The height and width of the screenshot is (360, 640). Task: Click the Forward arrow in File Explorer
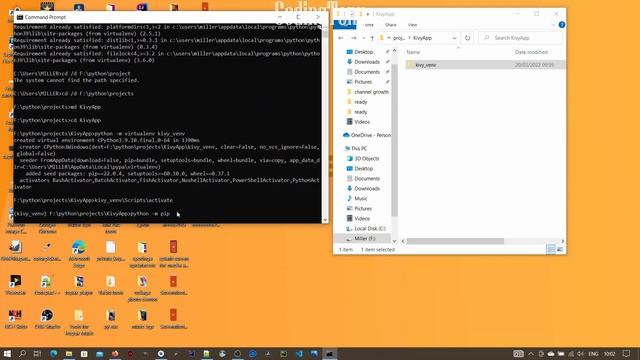click(x=353, y=38)
